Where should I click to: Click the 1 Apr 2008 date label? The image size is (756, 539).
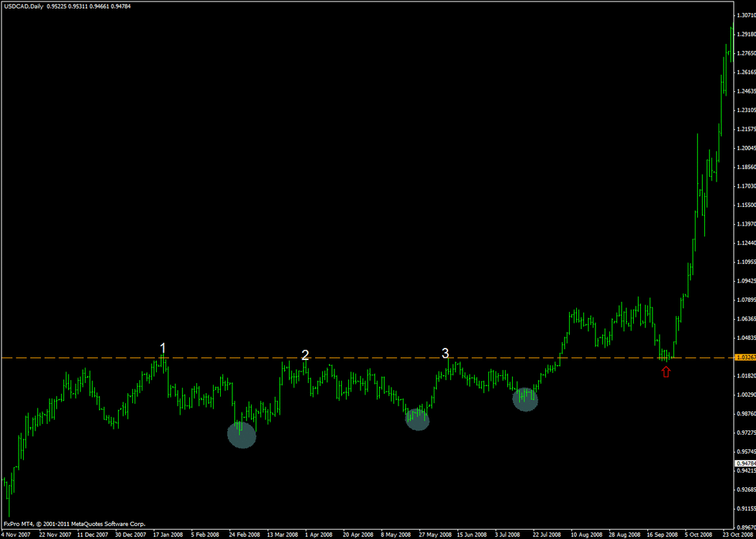(x=319, y=535)
